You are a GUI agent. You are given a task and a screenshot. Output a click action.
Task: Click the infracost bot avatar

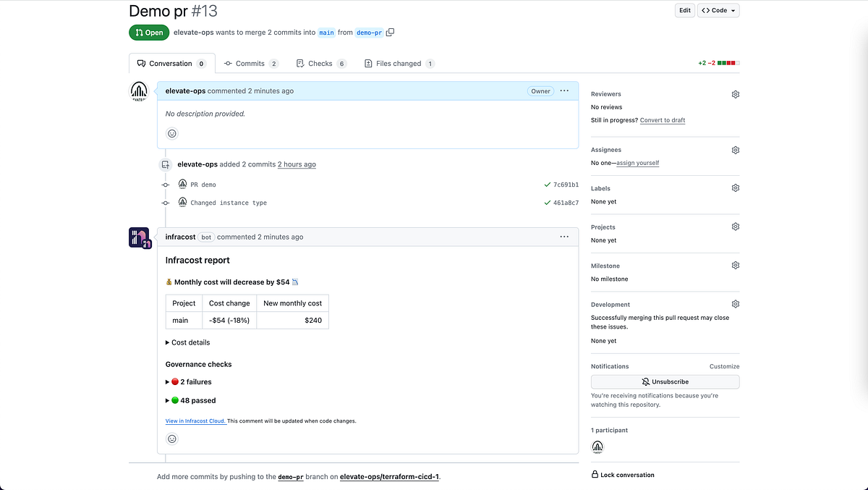(x=140, y=237)
